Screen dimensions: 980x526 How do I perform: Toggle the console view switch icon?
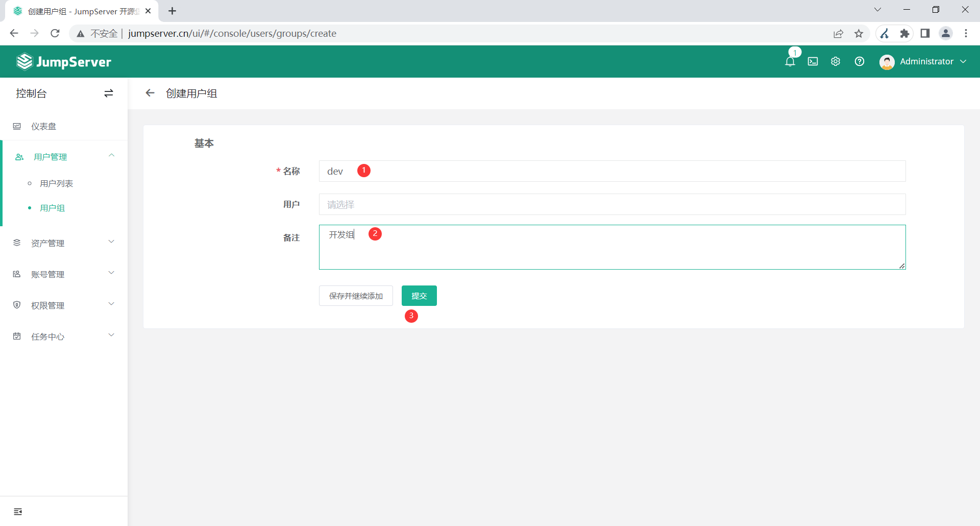pyautogui.click(x=109, y=93)
